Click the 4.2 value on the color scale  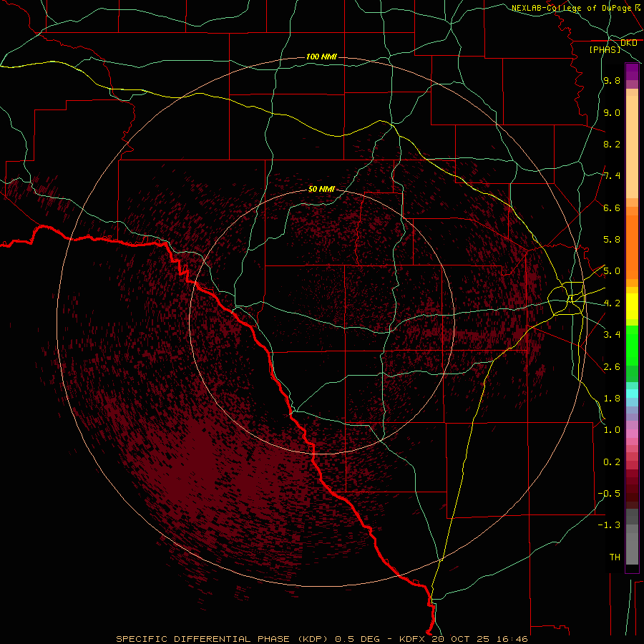click(612, 303)
